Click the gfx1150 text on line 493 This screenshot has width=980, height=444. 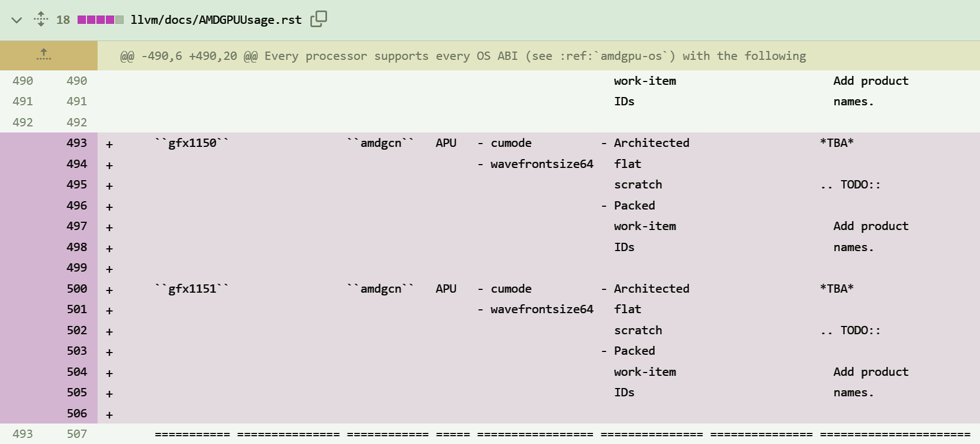(x=192, y=143)
